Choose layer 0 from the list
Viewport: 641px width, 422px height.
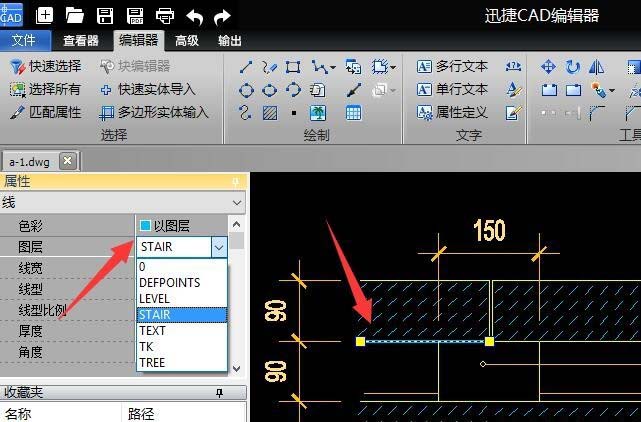(182, 267)
